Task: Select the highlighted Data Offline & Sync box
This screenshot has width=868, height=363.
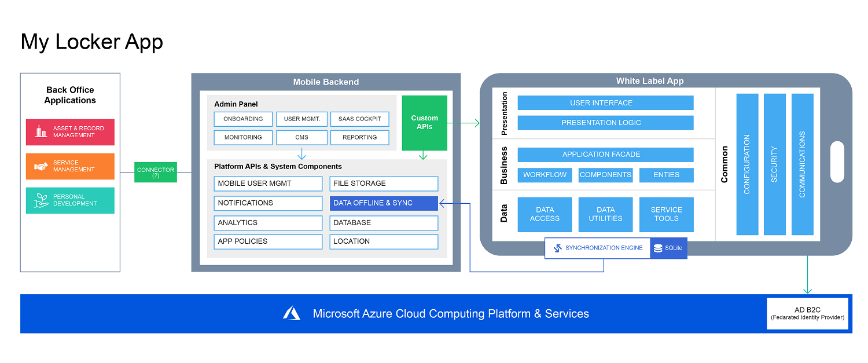Action: pyautogui.click(x=384, y=203)
